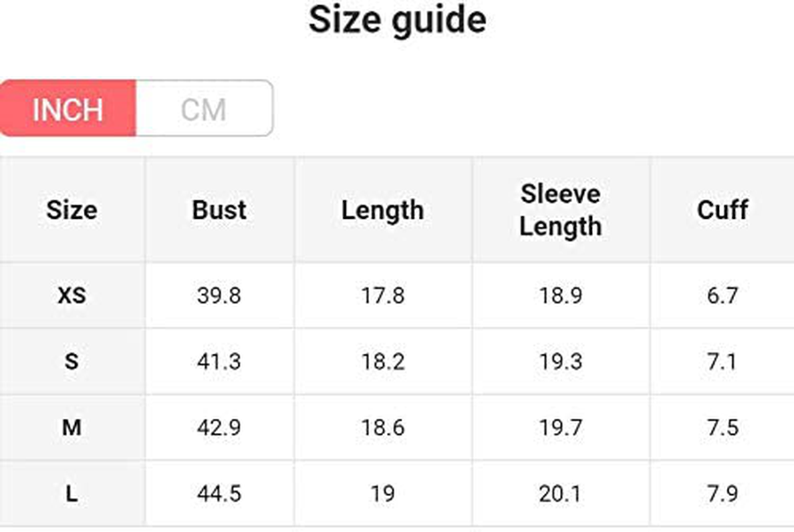
Task: Select the Bust column header
Action: pos(219,209)
